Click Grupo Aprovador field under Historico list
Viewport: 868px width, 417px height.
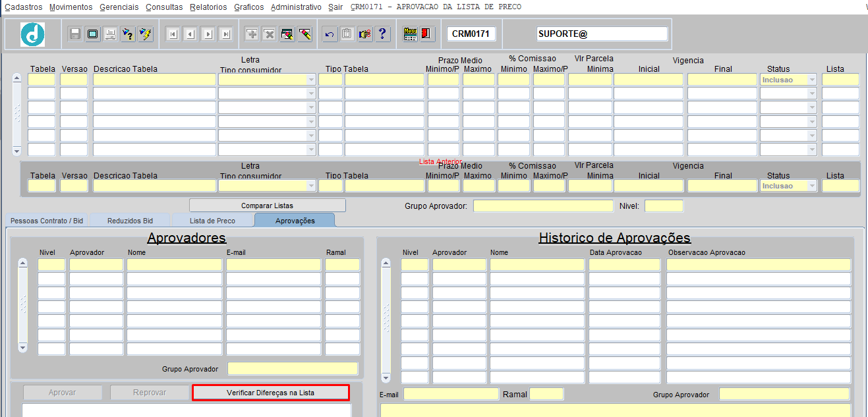pos(784,394)
